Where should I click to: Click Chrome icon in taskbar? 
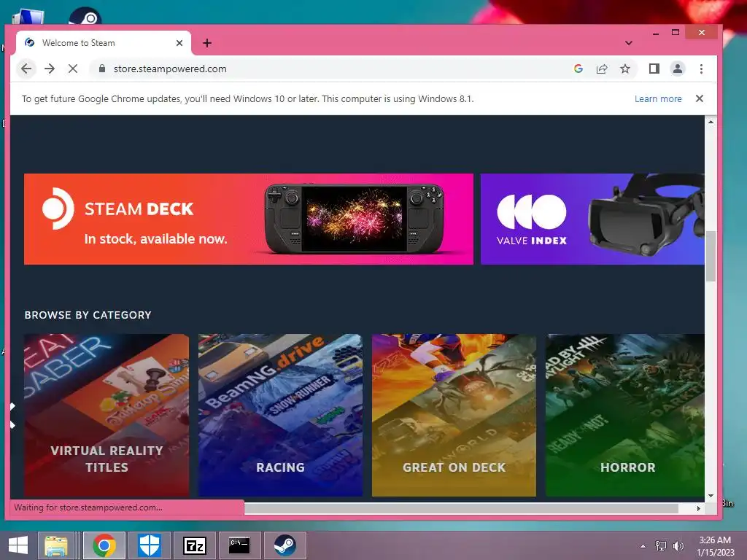(x=104, y=545)
